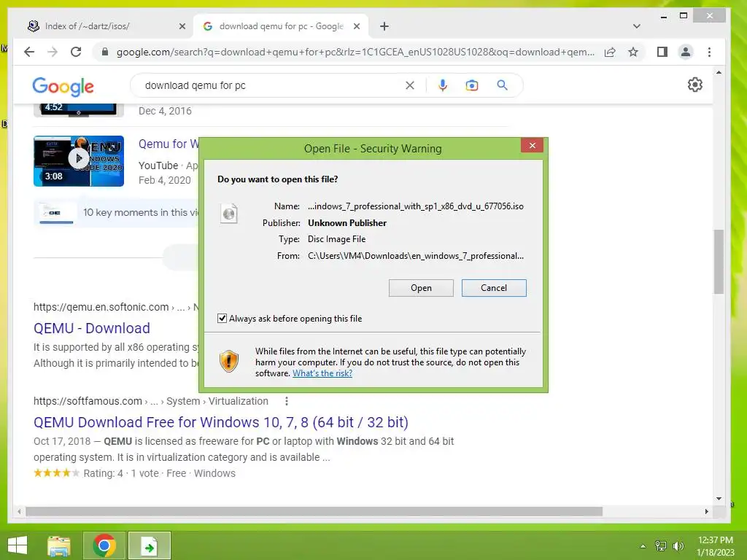Click the Chrome taskbar icon
Viewport: 747px width, 560px height.
click(104, 545)
